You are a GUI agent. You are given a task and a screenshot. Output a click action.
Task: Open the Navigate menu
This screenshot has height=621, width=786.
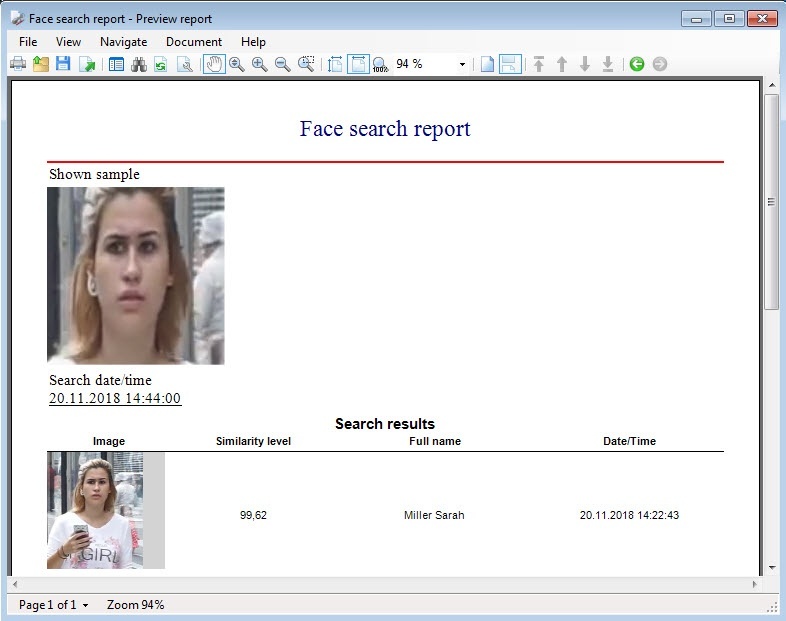point(123,42)
